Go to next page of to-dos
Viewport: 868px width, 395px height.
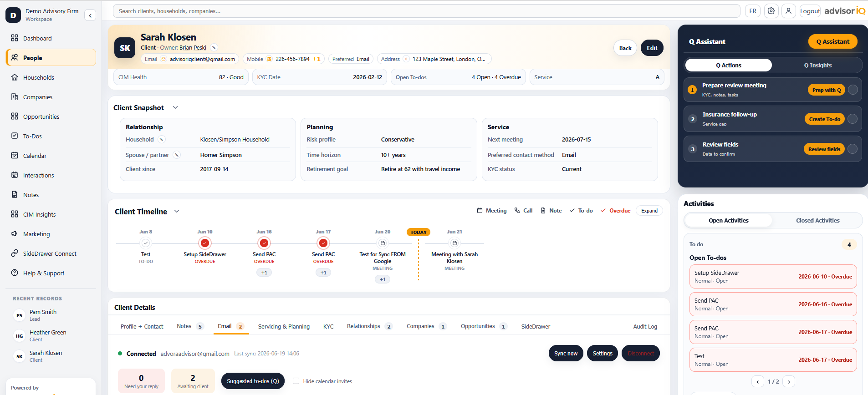[x=789, y=382]
